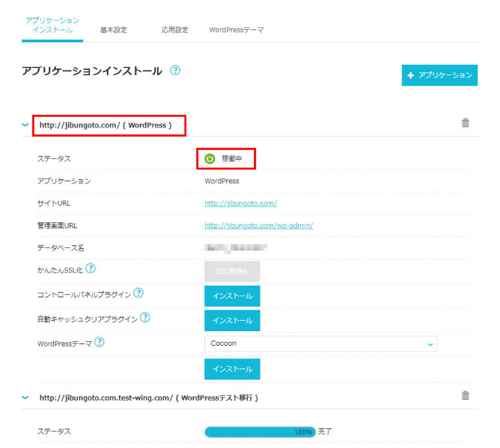Open the WordPressテーマ tab
This screenshot has width=500, height=448.
coord(236,30)
